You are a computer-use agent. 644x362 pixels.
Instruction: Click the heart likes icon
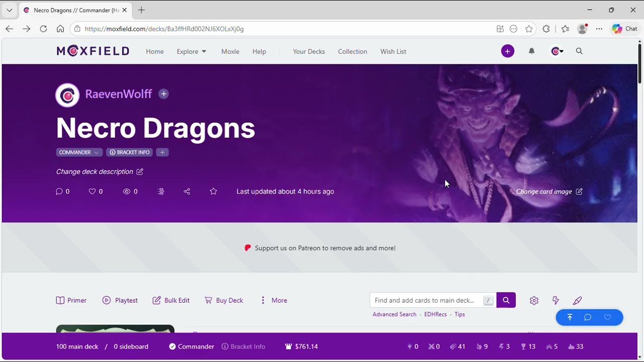pos(92,191)
